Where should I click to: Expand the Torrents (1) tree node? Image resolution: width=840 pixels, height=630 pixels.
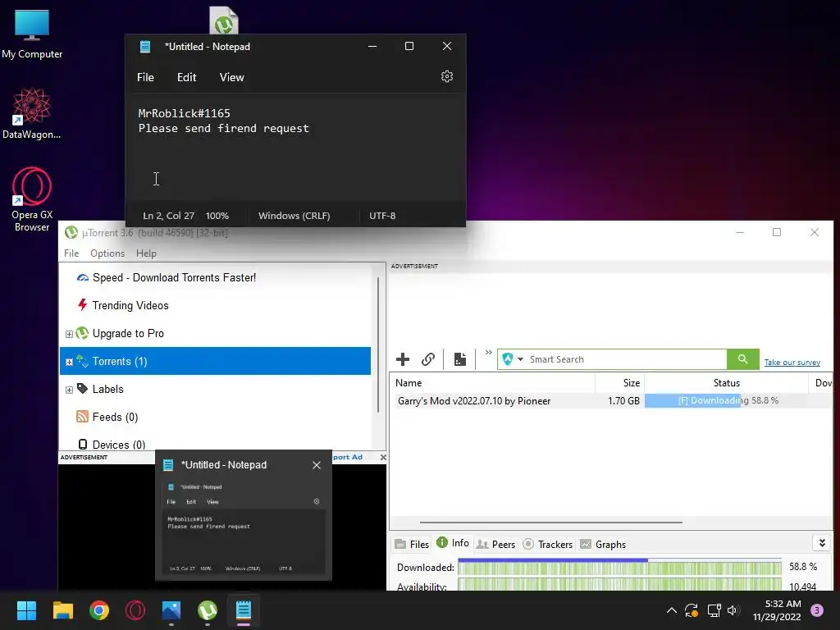click(69, 362)
